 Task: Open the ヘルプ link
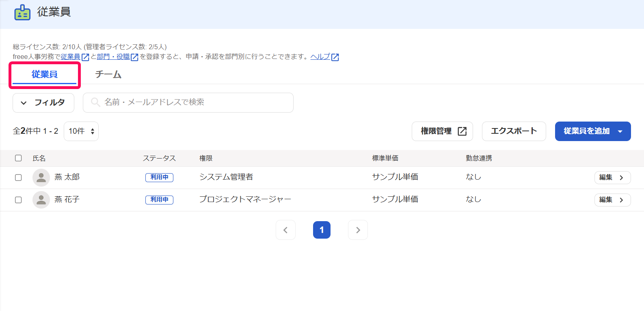320,57
